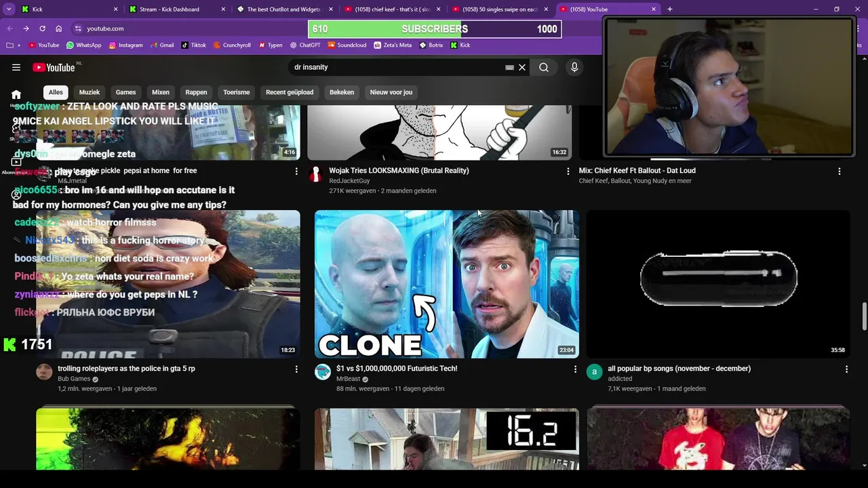
Task: Open the RedJacketGuy channel link
Action: pyautogui.click(x=349, y=181)
